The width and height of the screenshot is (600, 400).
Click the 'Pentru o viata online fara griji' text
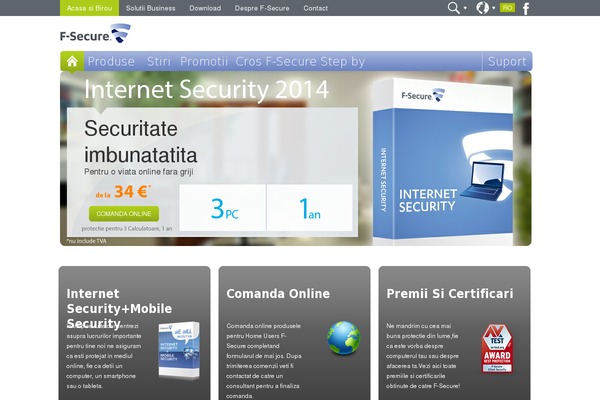pos(139,172)
